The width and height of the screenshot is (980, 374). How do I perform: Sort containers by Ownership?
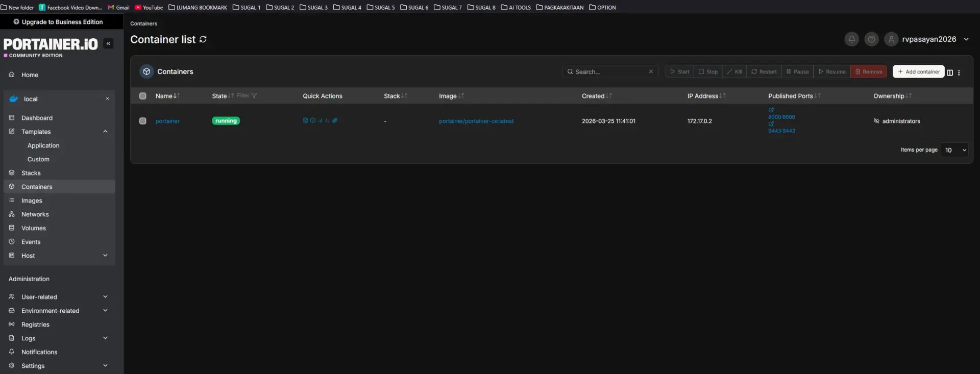tap(892, 96)
